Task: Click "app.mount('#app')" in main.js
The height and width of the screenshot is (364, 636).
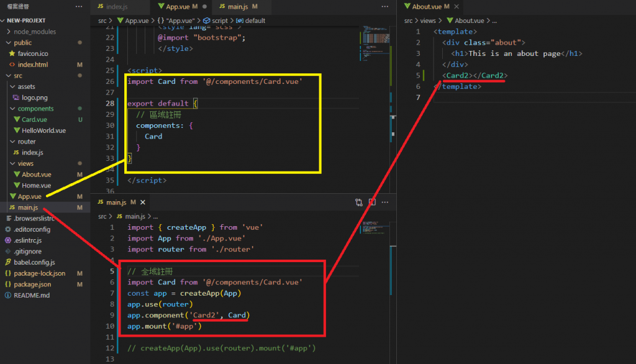Action: pos(164,326)
